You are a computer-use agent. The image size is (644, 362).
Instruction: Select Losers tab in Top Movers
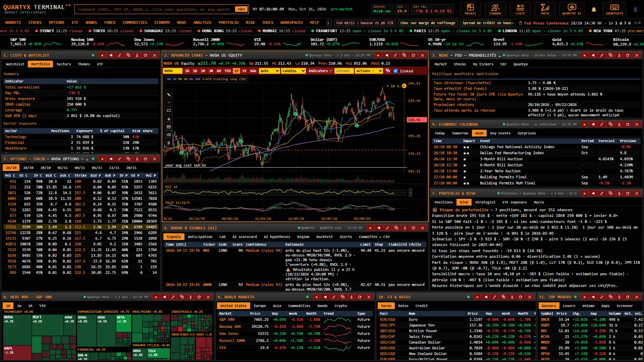pos(569,306)
